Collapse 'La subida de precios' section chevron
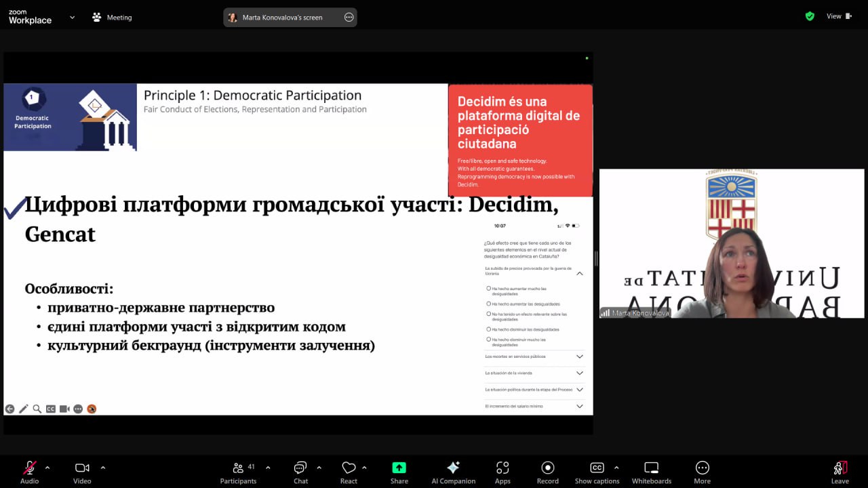The height and width of the screenshot is (488, 868). click(x=580, y=273)
